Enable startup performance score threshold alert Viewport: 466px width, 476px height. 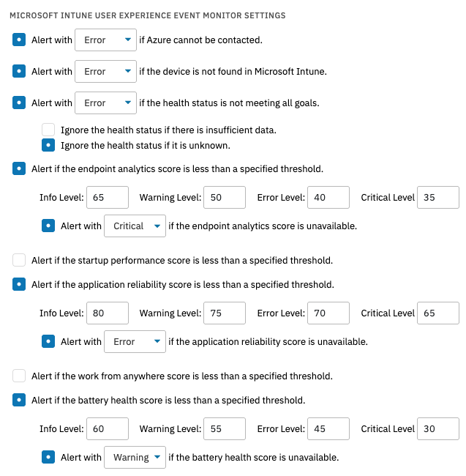[x=19, y=260]
